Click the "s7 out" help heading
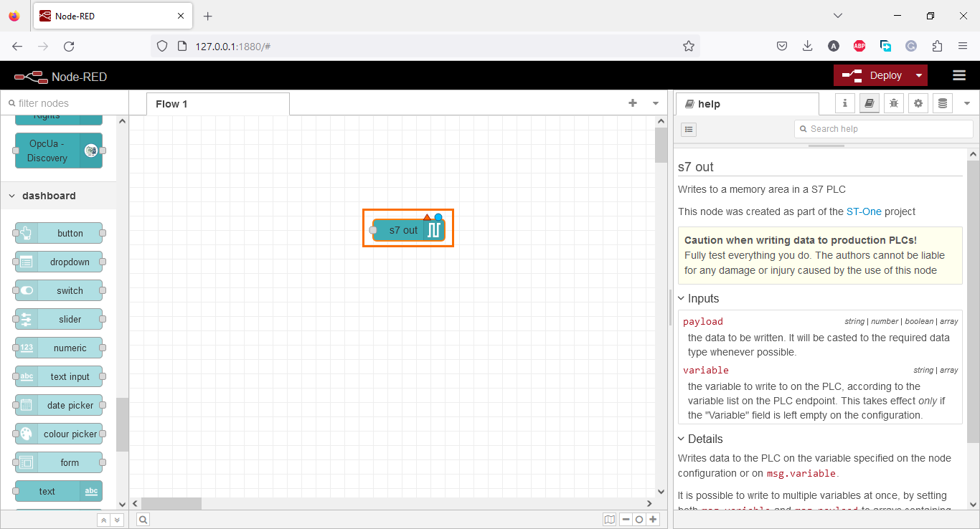 pyautogui.click(x=696, y=167)
